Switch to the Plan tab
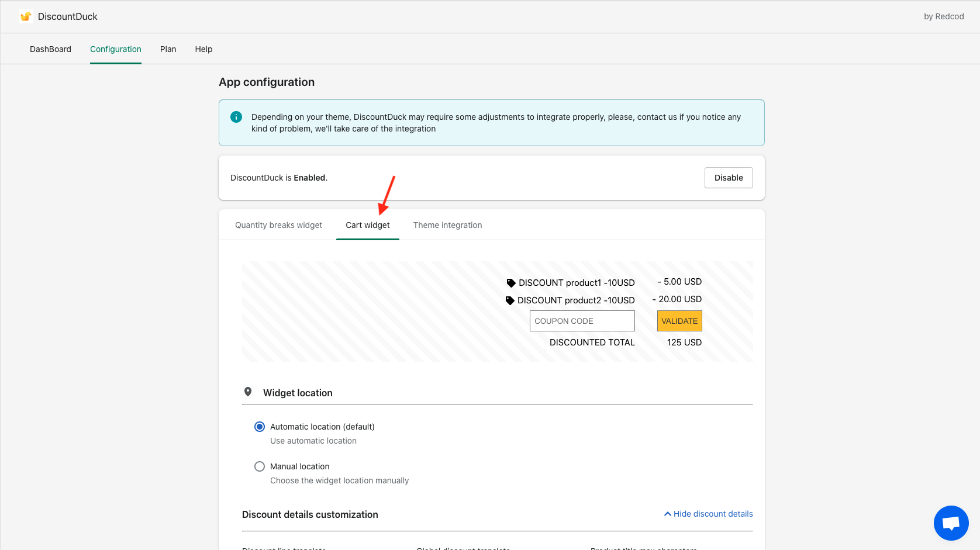 tap(168, 49)
